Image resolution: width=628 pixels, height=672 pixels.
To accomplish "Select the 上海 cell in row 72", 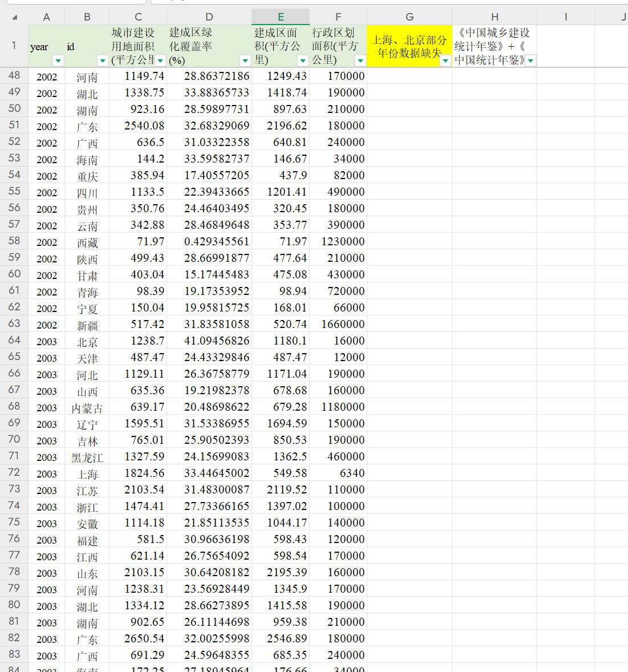I will point(87,474).
